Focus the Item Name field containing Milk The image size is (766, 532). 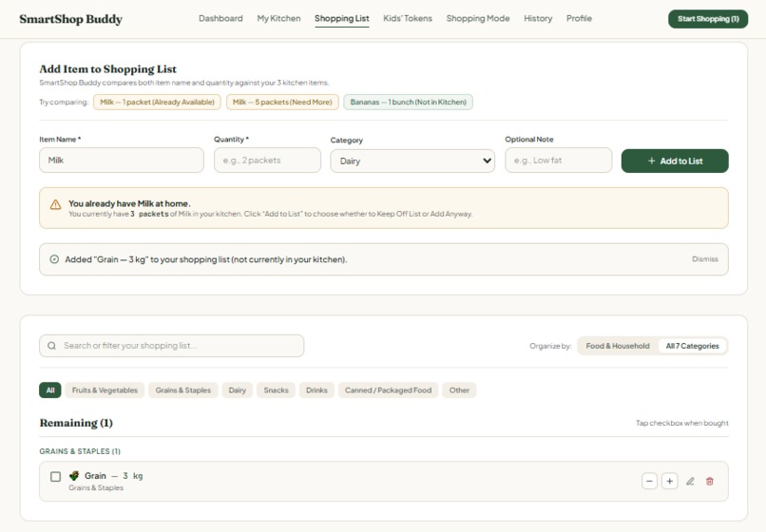tap(121, 161)
